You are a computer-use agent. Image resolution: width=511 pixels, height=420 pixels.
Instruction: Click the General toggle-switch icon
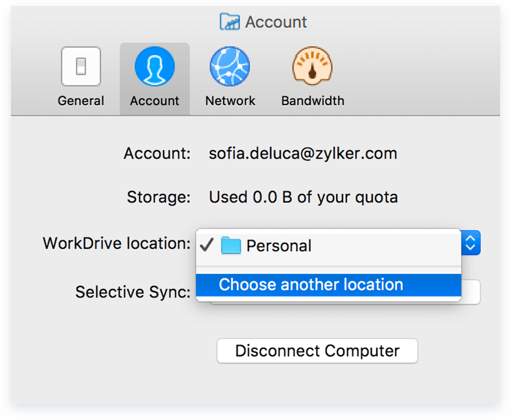pos(81,66)
